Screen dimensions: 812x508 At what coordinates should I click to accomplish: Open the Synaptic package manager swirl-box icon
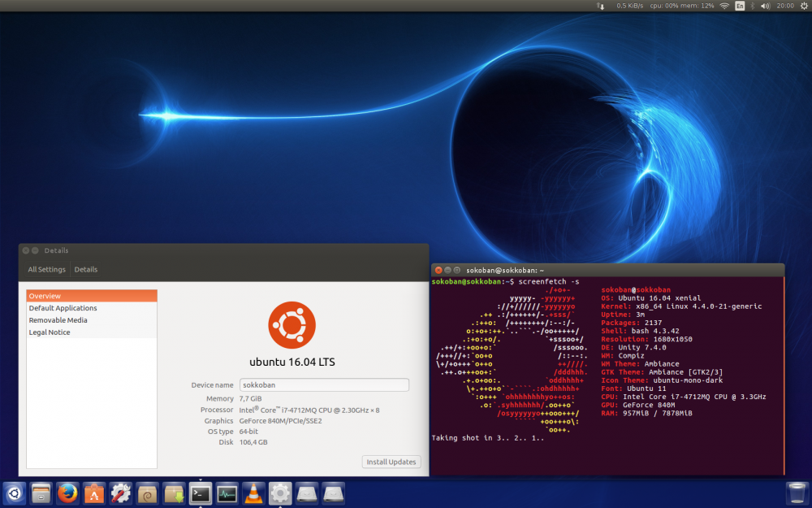147,493
